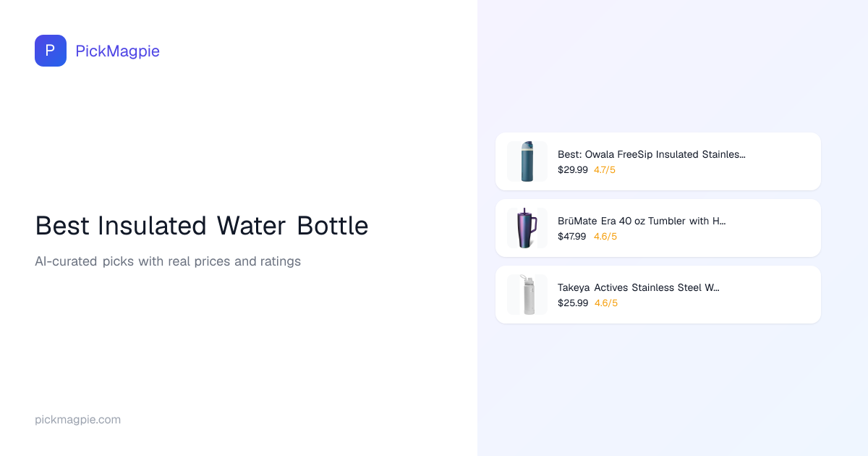Open the BrüMate Era tumbler product image
Viewport: 868px width, 456px height.
tap(527, 228)
